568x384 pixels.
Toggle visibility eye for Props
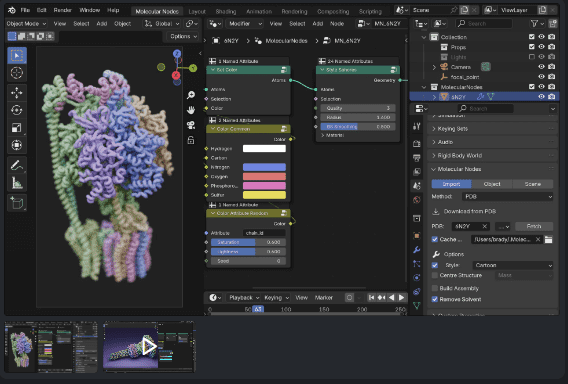(x=541, y=47)
